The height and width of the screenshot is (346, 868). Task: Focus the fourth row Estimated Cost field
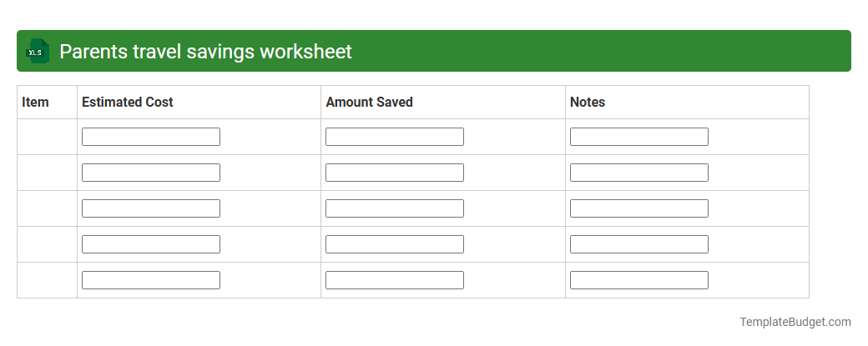(x=151, y=244)
